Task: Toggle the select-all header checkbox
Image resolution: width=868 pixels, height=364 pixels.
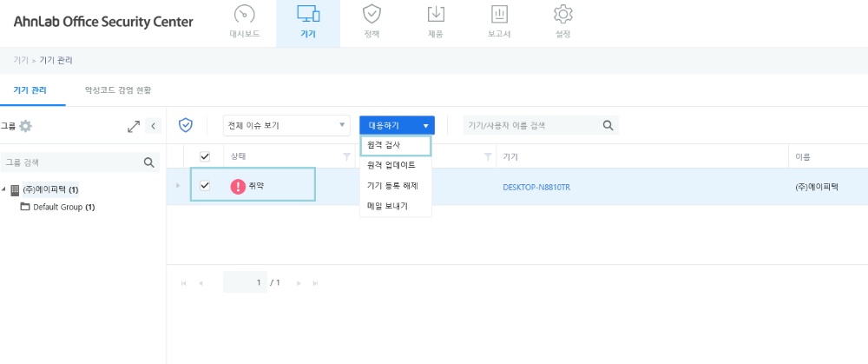Action: click(205, 157)
